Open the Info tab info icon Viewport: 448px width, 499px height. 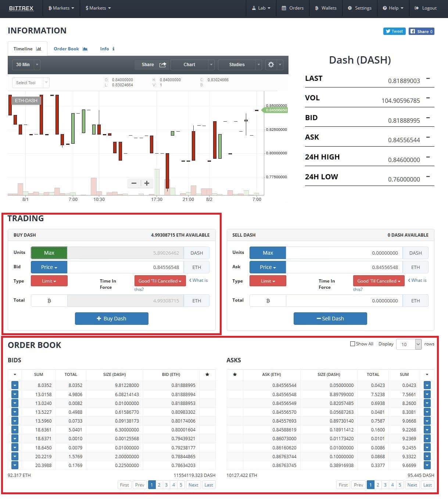pos(113,49)
